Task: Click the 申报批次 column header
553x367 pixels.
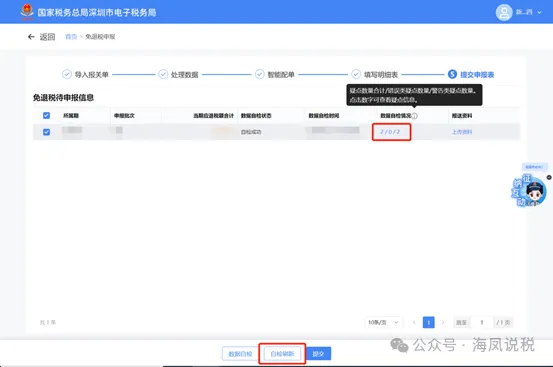Action: (x=124, y=116)
